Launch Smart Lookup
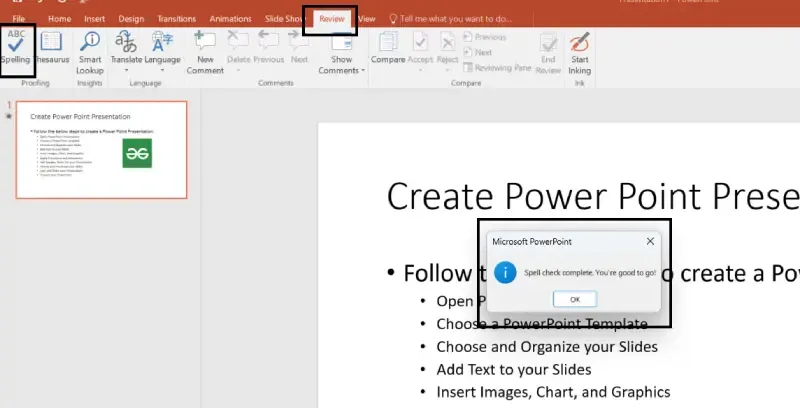This screenshot has height=408, width=800. [90, 52]
